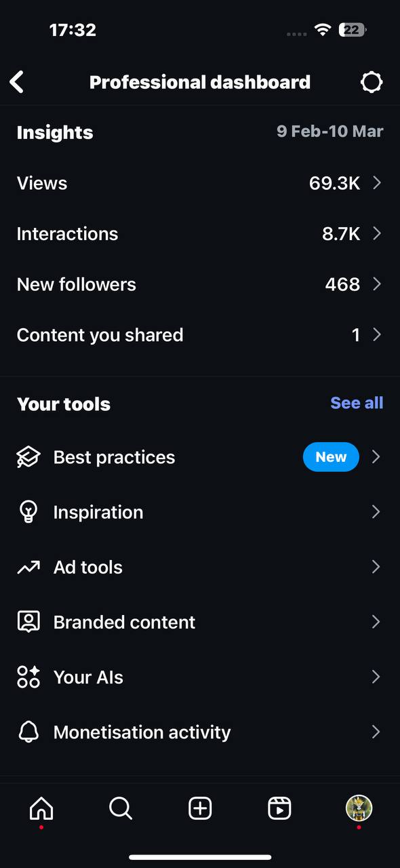
Task: Go to Home feed icon
Action: [x=41, y=808]
